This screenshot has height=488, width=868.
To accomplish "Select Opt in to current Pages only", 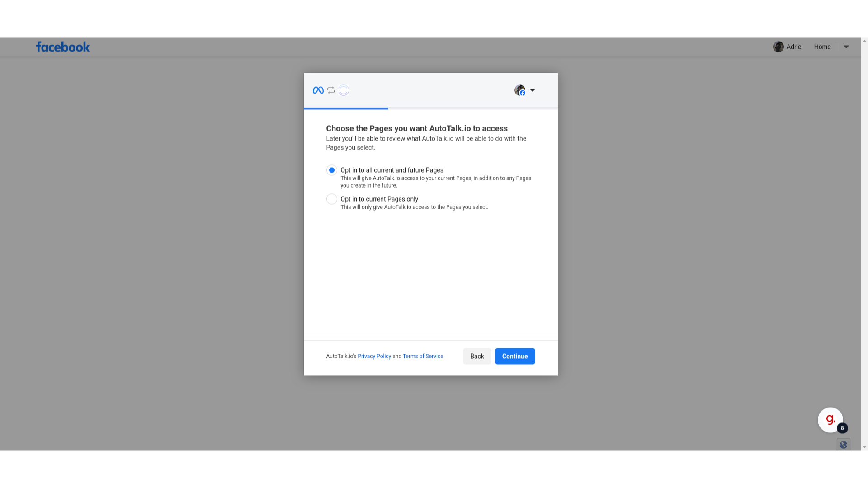I will pos(332,199).
